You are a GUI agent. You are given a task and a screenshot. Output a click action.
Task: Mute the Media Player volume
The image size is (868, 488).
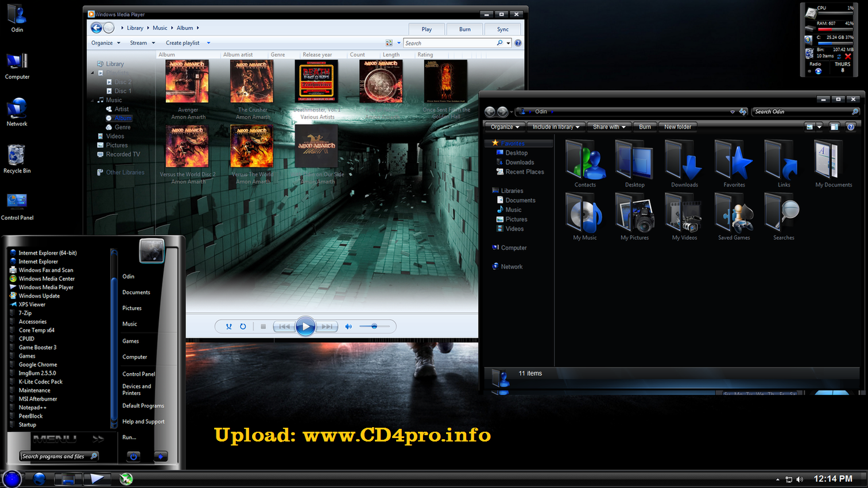click(348, 327)
